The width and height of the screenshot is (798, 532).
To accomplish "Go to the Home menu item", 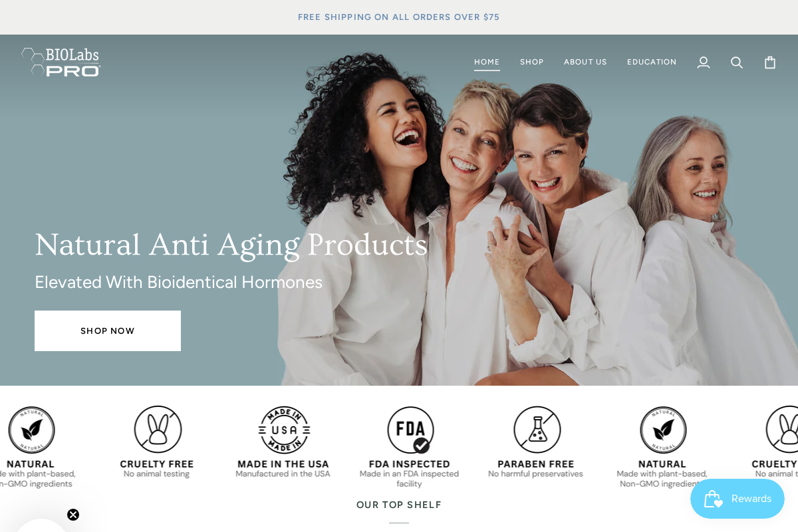I will tap(487, 62).
